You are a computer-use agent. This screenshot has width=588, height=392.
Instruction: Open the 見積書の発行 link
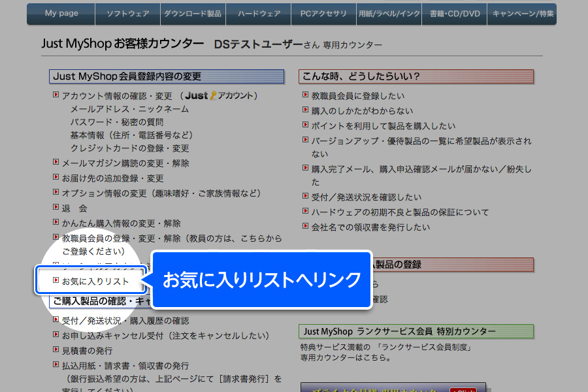tap(87, 351)
